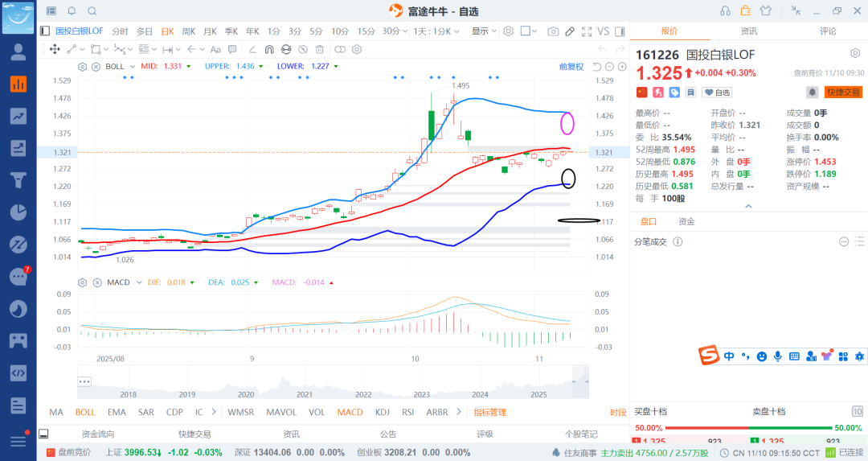This screenshot has height=461, width=868.
Task: Open quote panel settings gear
Action: pyautogui.click(x=855, y=53)
